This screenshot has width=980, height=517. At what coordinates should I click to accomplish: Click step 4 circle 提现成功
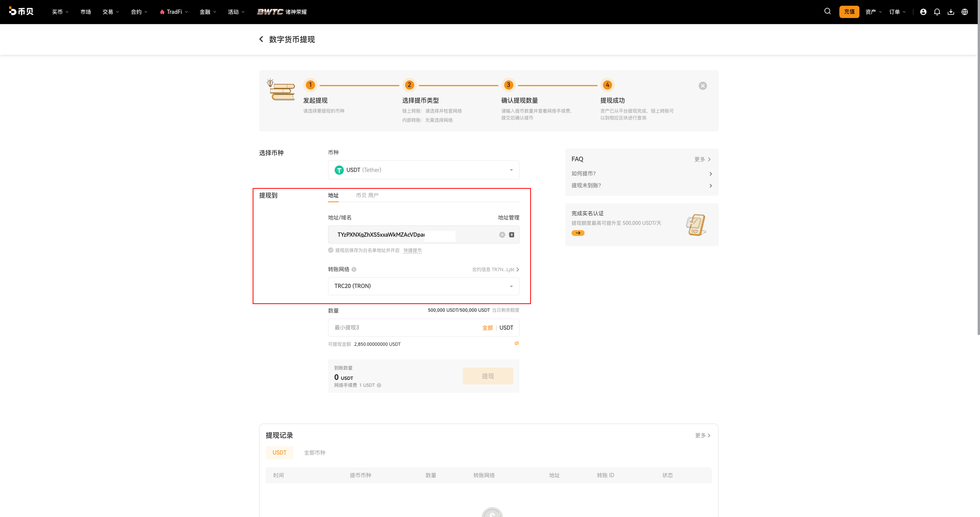pos(607,85)
